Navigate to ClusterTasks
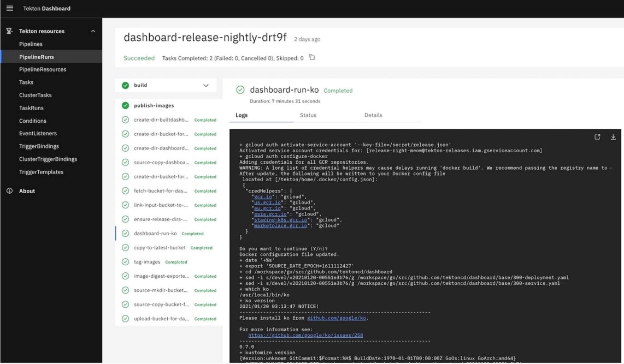 36,95
